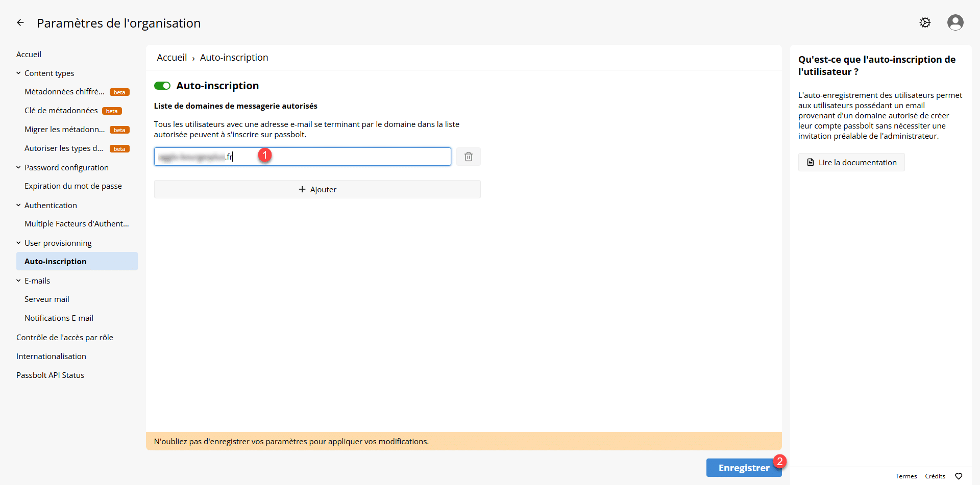Collapse the Content types section
Screen dimensions: 980x485
[18, 73]
